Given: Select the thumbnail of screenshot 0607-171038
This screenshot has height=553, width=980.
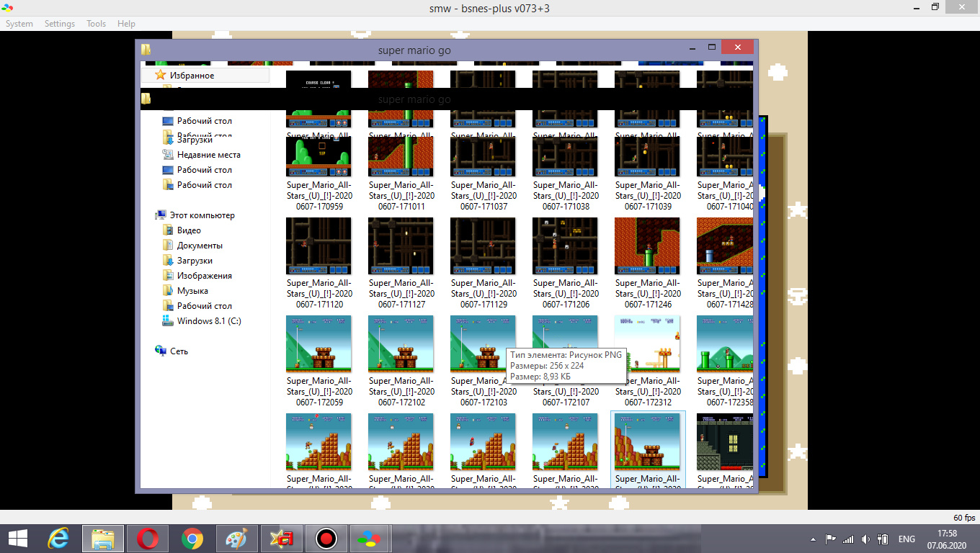Looking at the screenshot, I should (565, 156).
